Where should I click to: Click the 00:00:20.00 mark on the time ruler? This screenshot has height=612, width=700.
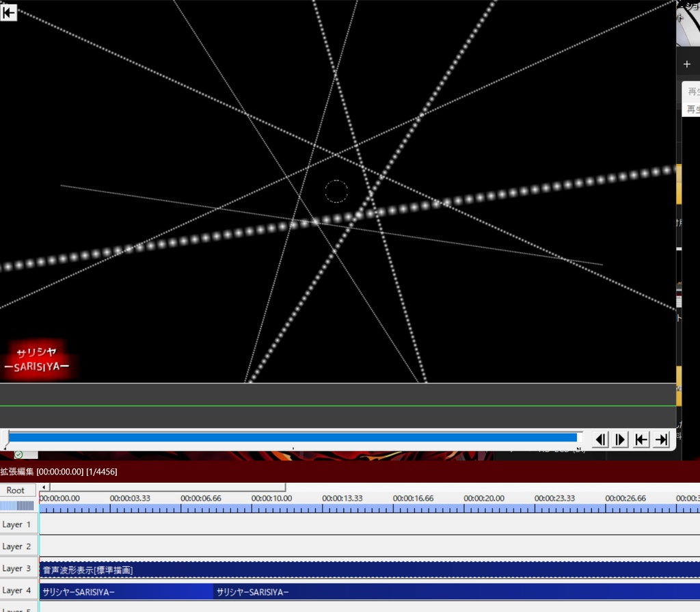(484, 498)
